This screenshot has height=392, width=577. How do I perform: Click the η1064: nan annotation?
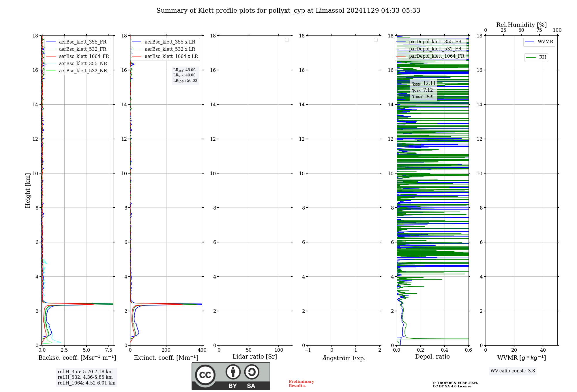pos(422,96)
